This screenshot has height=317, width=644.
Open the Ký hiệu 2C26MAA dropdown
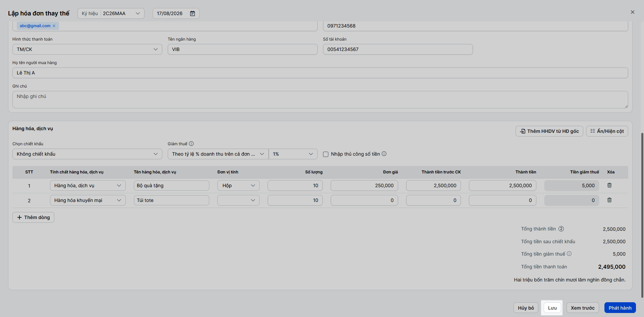tap(111, 13)
